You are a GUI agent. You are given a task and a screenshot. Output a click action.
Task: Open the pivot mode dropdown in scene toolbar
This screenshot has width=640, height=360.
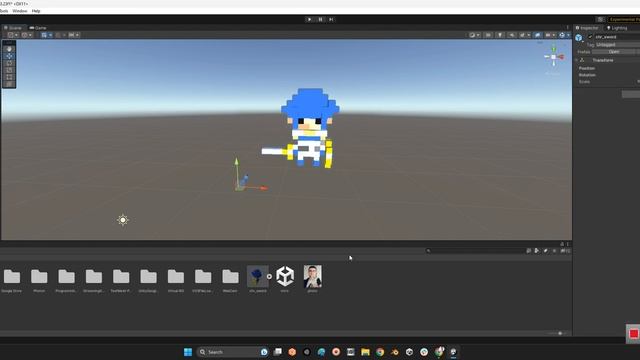(13, 35)
